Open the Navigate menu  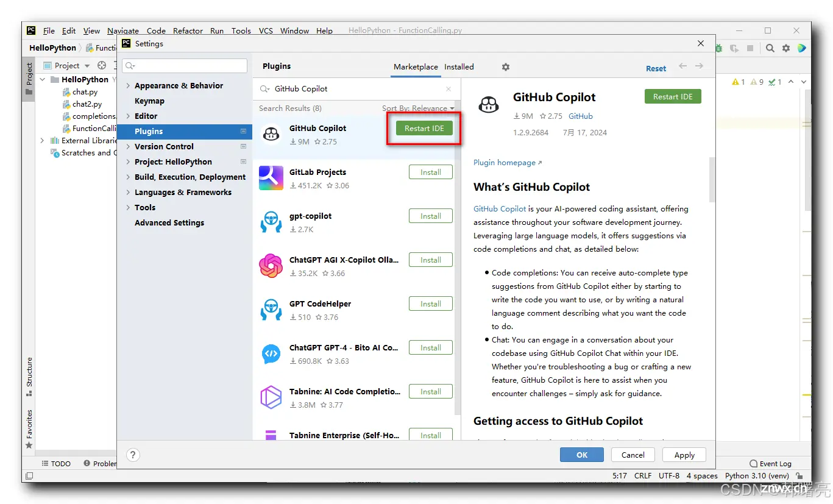[123, 30]
